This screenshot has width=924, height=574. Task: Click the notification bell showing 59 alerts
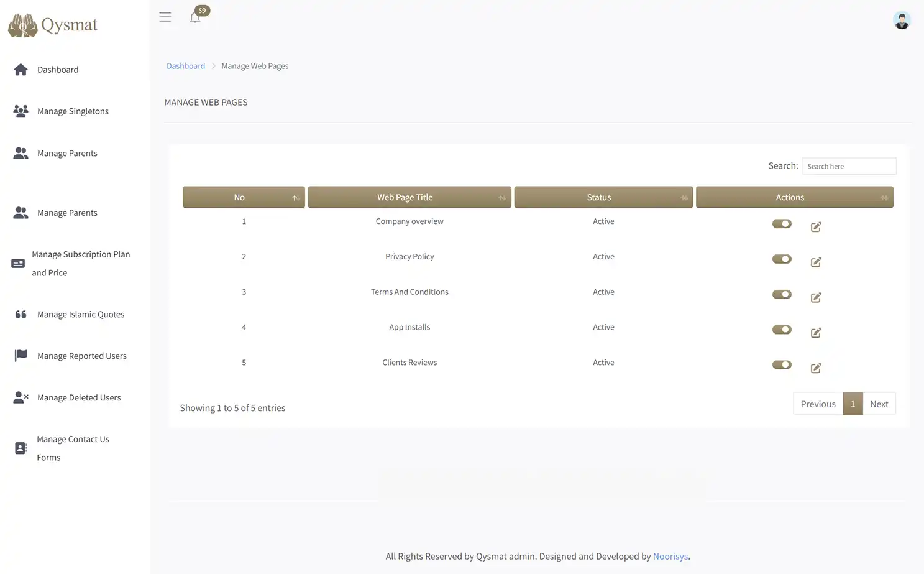tap(194, 17)
